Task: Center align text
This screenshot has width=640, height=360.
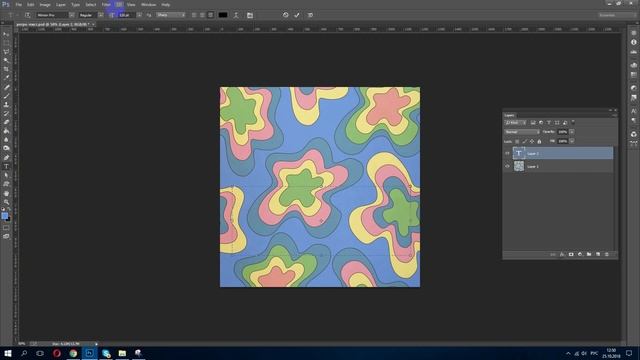Action: [202, 15]
